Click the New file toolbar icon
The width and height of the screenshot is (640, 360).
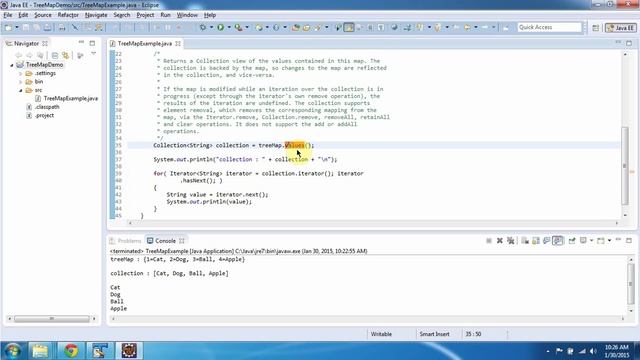[x=8, y=27]
